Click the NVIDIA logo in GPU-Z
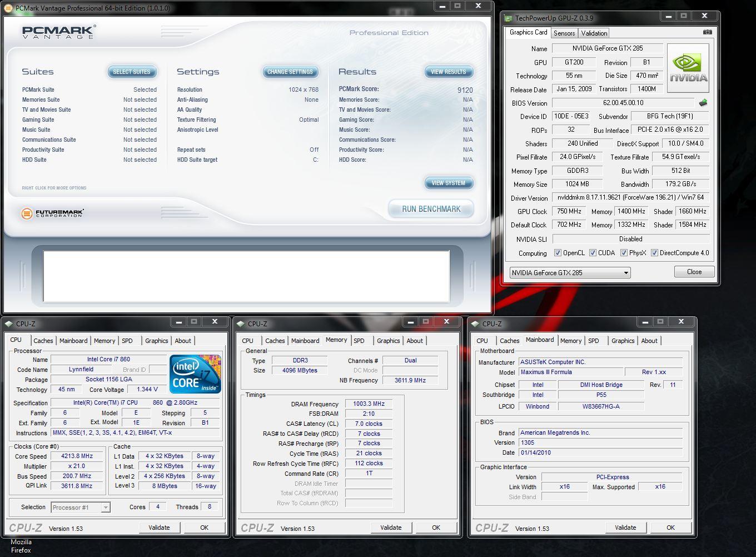This screenshot has width=756, height=557. coord(688,68)
